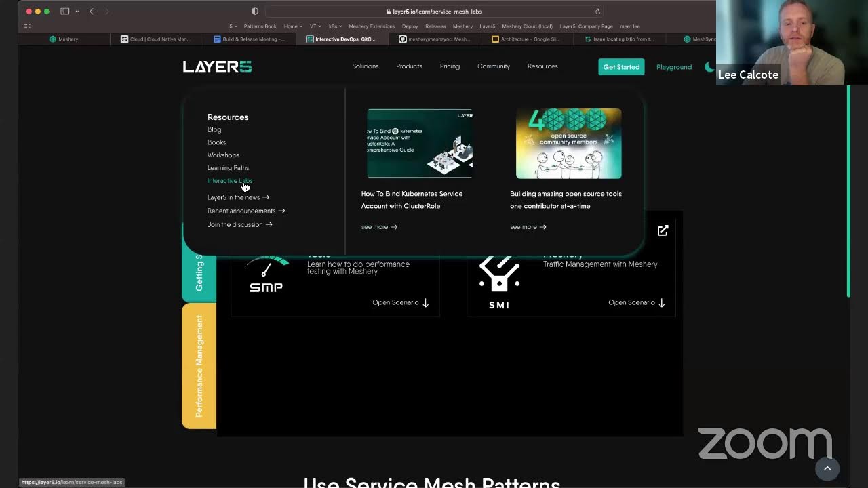Viewport: 868px width, 488px height.
Task: Toggle dark mode moon icon
Action: click(x=709, y=67)
